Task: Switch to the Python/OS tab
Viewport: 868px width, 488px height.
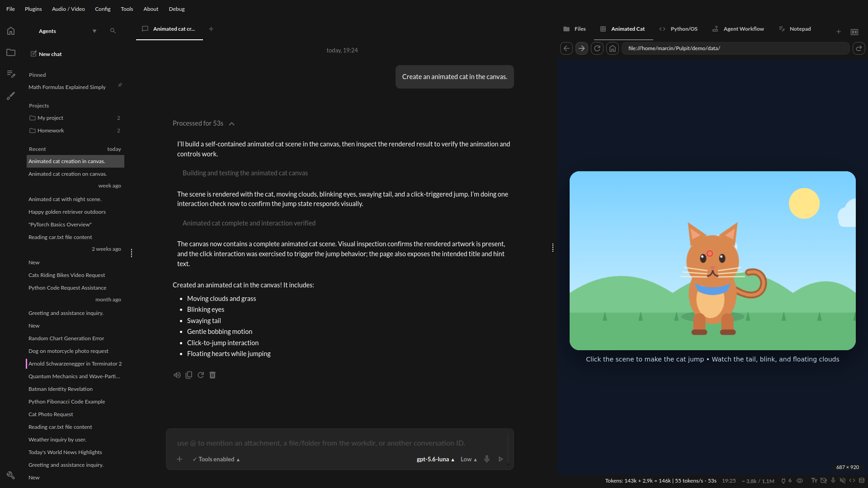Action: coord(679,29)
